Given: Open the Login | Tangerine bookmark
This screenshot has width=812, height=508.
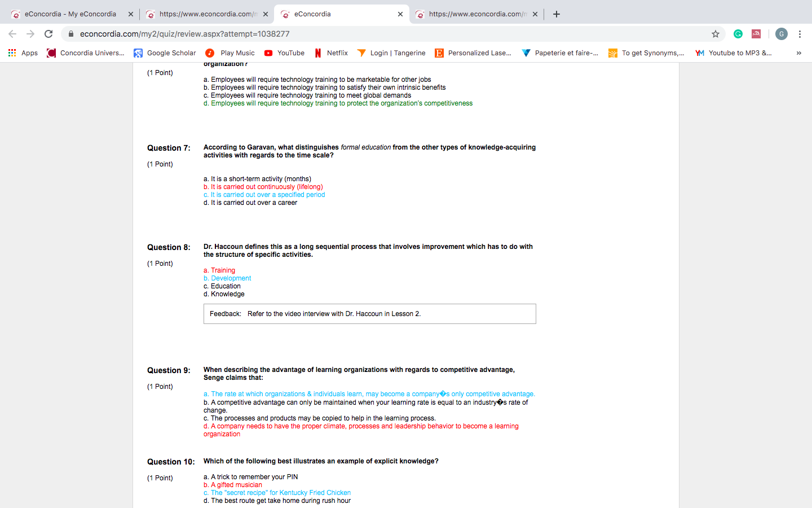Looking at the screenshot, I should point(391,53).
